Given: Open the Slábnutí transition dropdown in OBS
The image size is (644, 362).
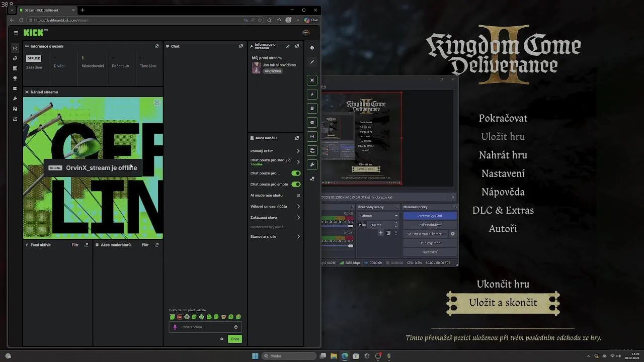Looking at the screenshot, I should 378,216.
